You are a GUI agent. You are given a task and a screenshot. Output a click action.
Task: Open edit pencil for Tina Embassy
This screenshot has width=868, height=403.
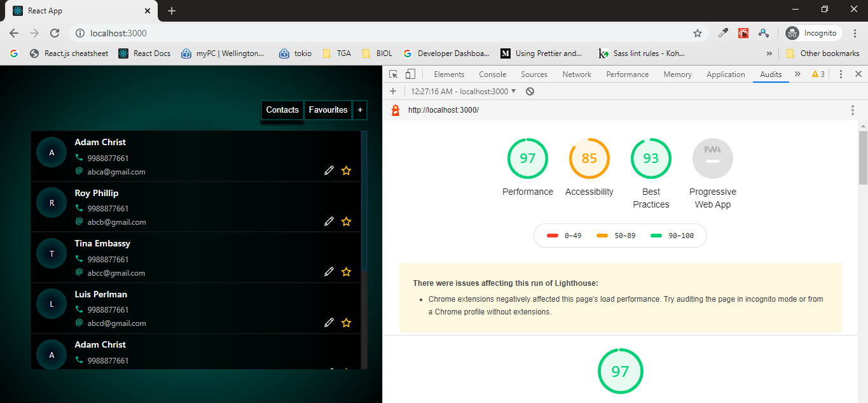[329, 272]
